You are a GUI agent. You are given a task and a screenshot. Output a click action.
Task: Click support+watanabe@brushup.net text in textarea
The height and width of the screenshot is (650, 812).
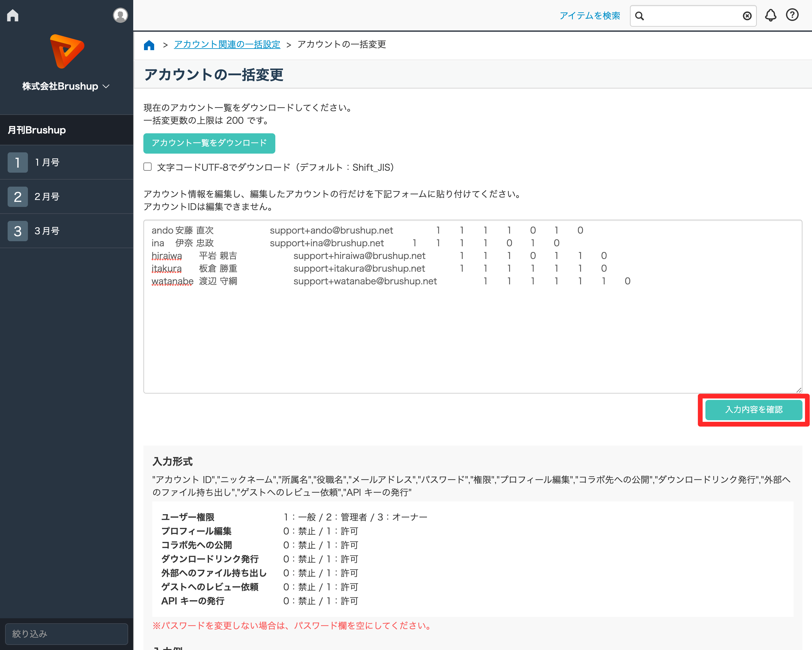pos(365,281)
